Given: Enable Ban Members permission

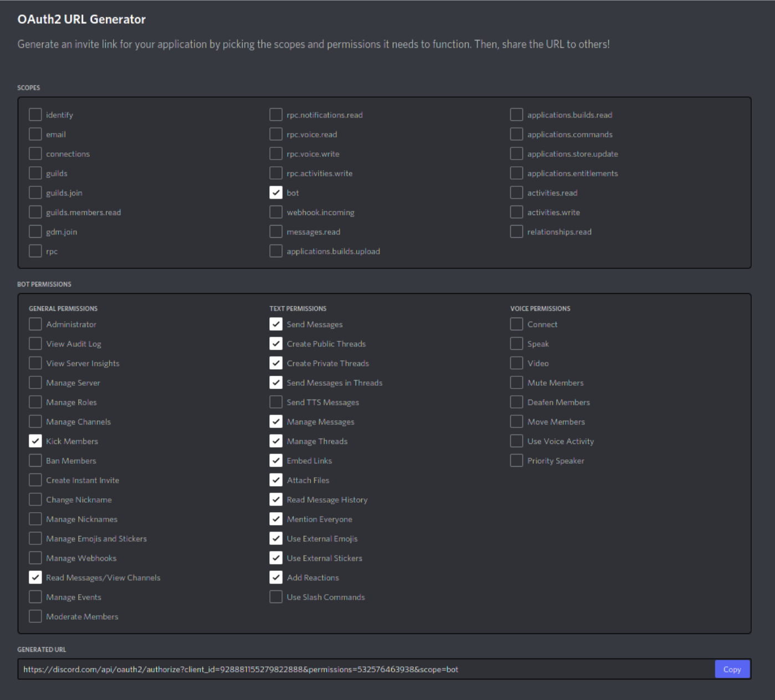Looking at the screenshot, I should pyautogui.click(x=35, y=461).
